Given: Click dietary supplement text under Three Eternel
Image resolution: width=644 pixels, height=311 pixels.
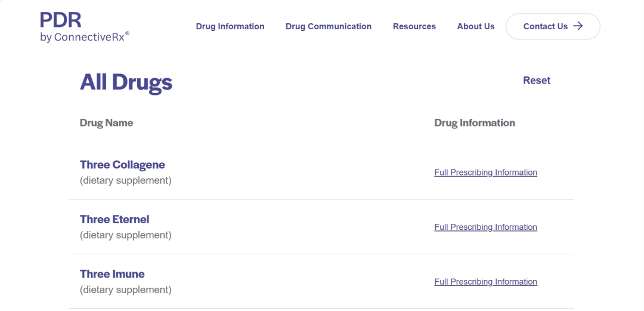Looking at the screenshot, I should point(125,235).
